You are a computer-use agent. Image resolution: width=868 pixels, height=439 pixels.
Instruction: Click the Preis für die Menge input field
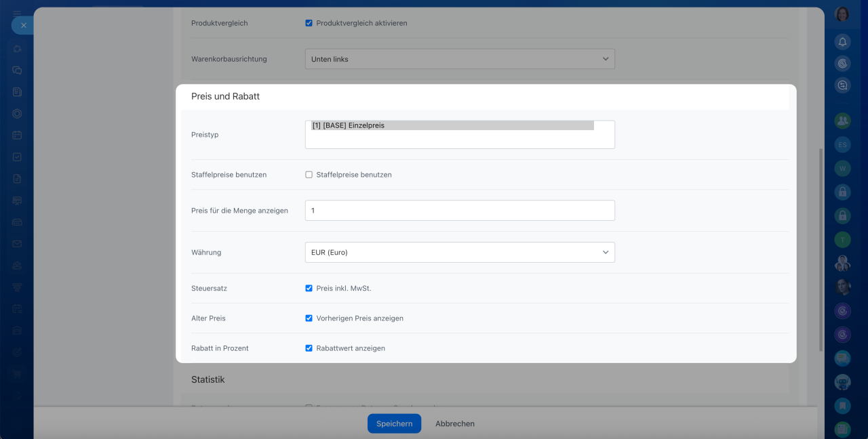pyautogui.click(x=459, y=211)
